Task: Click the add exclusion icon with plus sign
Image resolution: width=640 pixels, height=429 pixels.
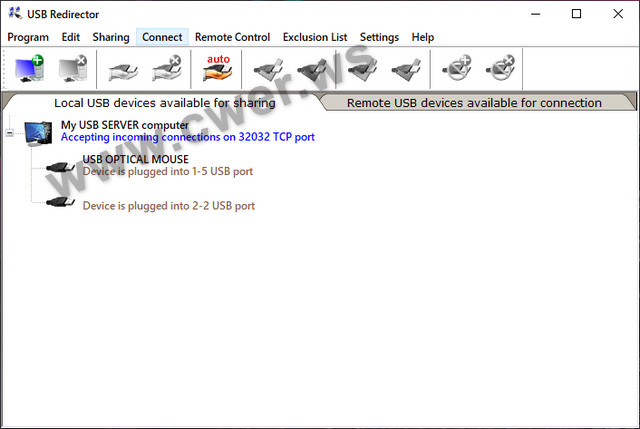Action: (x=458, y=69)
